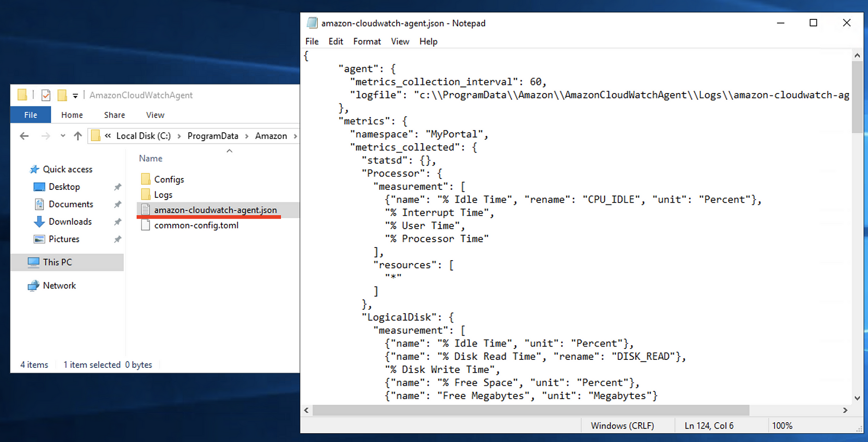
Task: Click the pin icon next to Documents
Action: point(118,204)
